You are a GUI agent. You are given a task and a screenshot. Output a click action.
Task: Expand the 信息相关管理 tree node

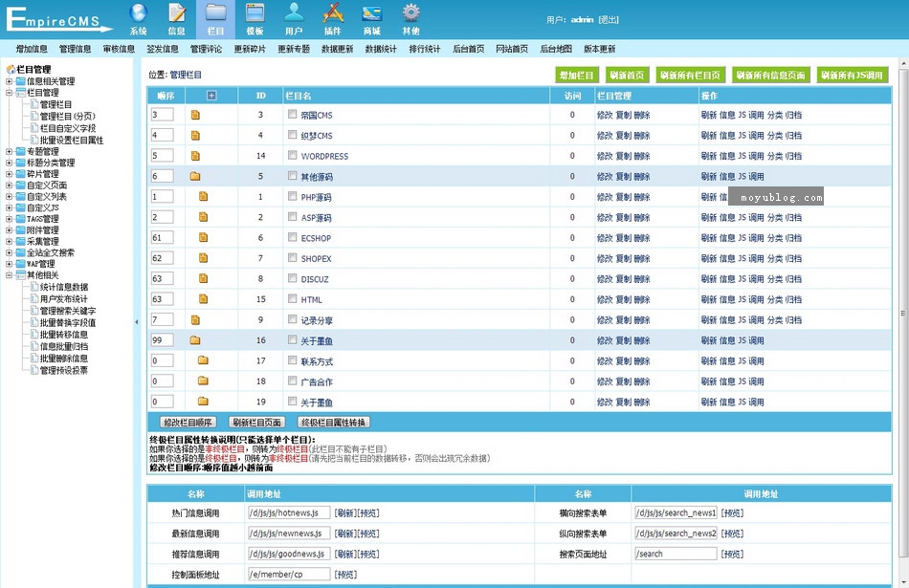[9, 81]
